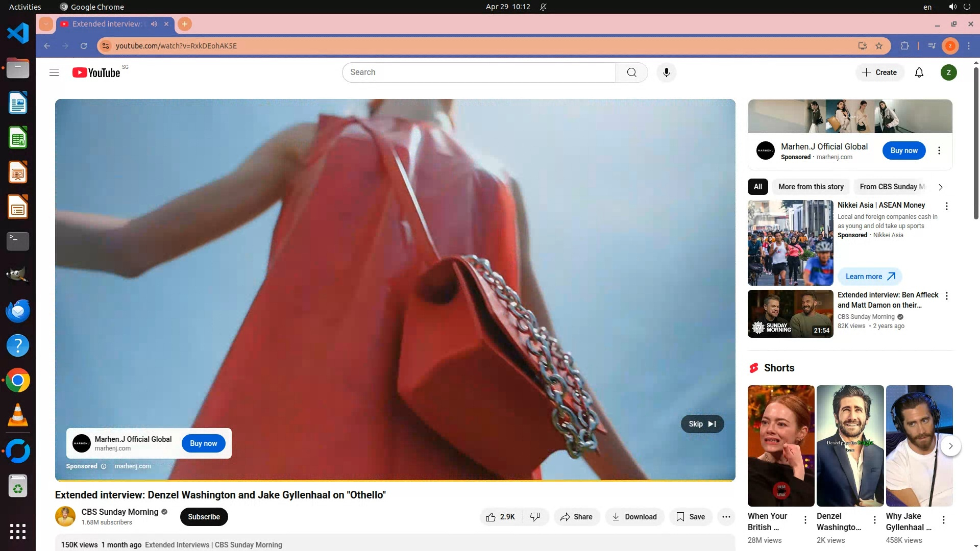Mute the tab audio speaker icon
The width and height of the screenshot is (980, 551).
point(154,24)
